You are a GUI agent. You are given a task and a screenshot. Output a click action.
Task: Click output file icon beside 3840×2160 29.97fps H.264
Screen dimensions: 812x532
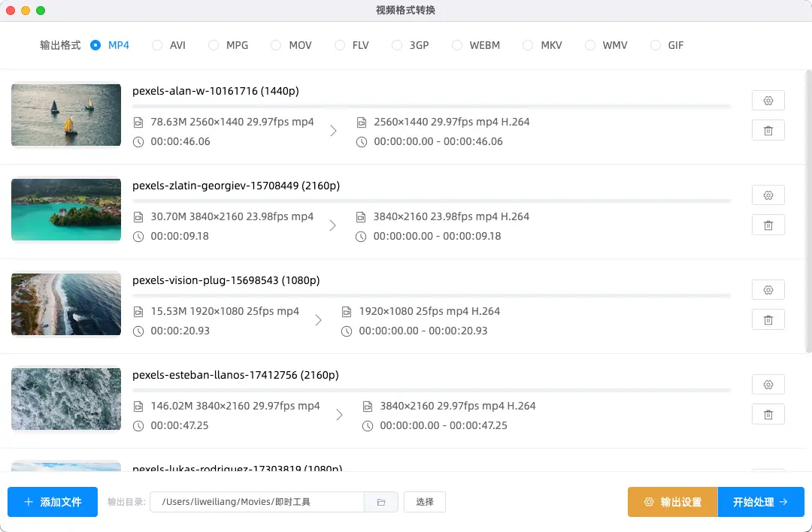click(x=368, y=407)
